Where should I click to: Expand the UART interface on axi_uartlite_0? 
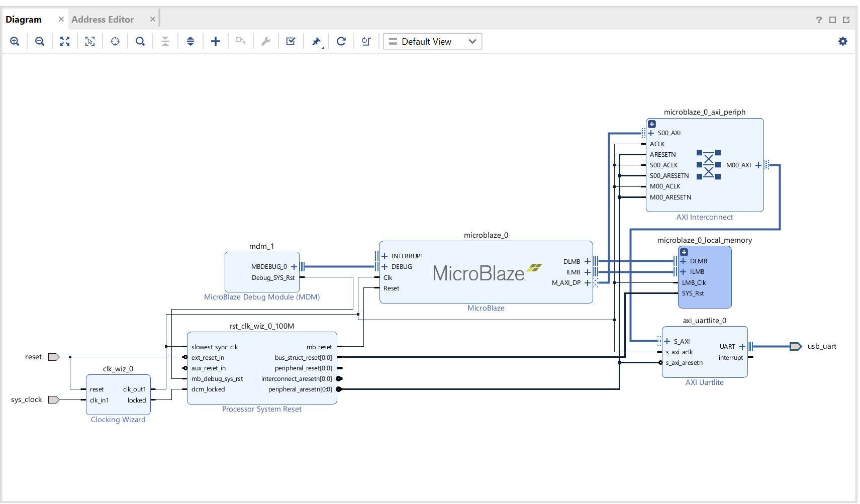[x=742, y=347]
